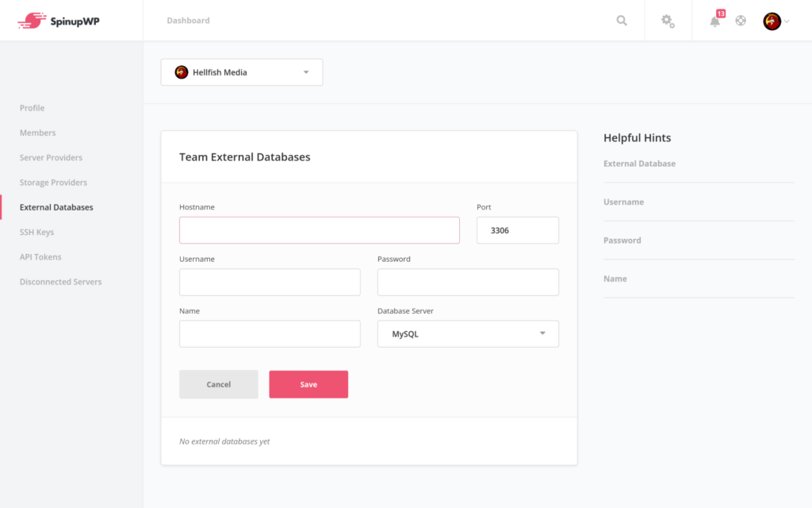The image size is (812, 508).
Task: Click the Hellfish Media team avatar
Action: click(x=182, y=72)
